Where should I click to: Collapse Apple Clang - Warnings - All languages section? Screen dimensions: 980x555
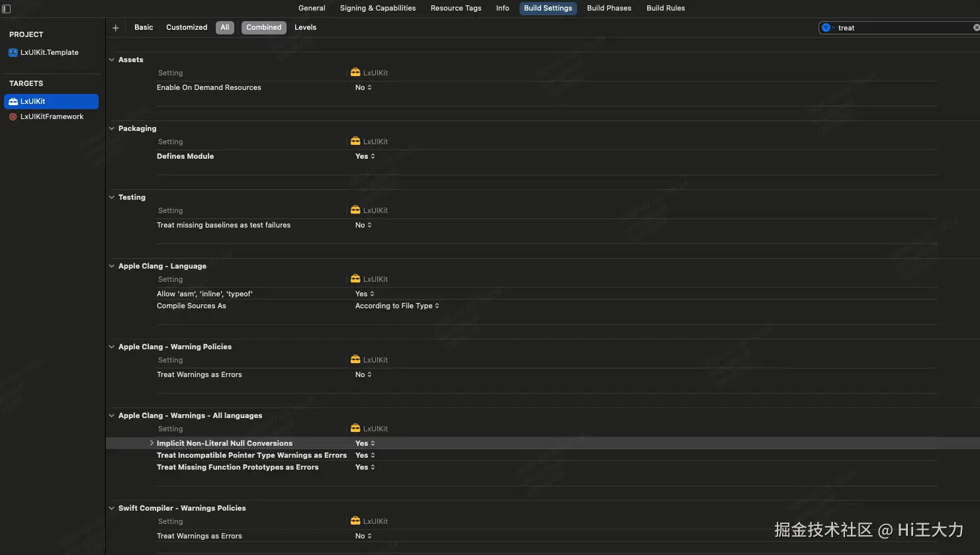(112, 415)
